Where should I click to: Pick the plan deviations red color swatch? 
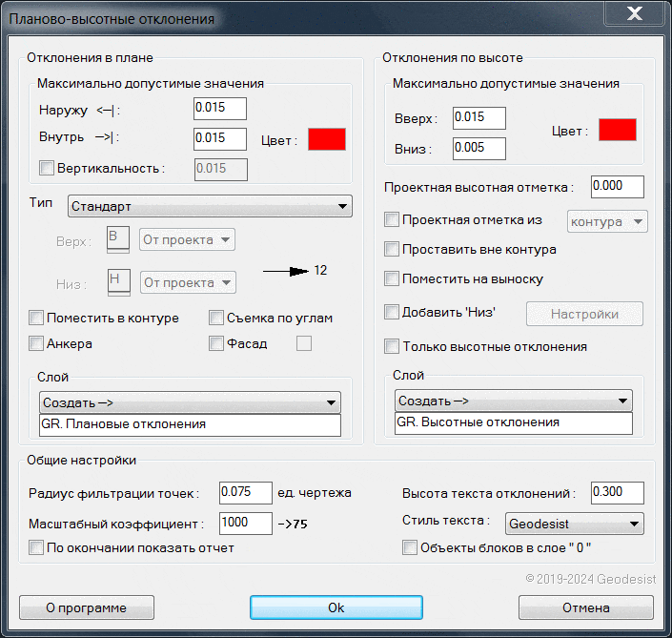tap(326, 139)
